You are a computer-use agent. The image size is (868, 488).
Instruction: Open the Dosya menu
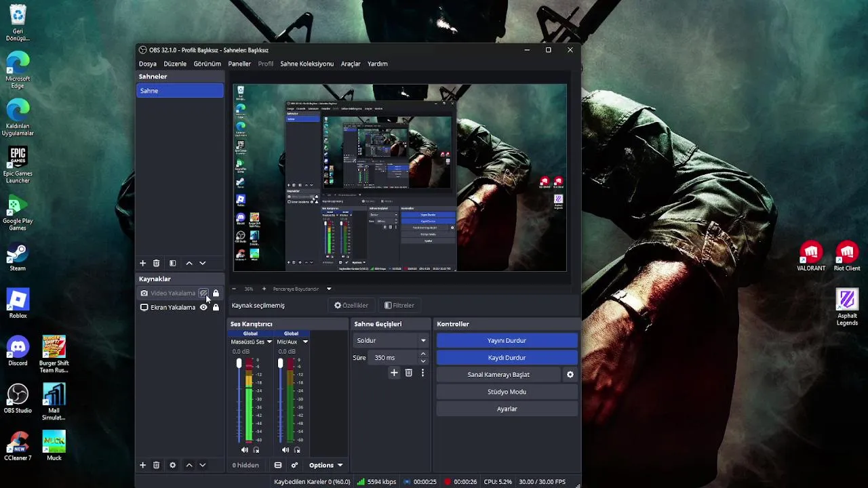pyautogui.click(x=148, y=64)
